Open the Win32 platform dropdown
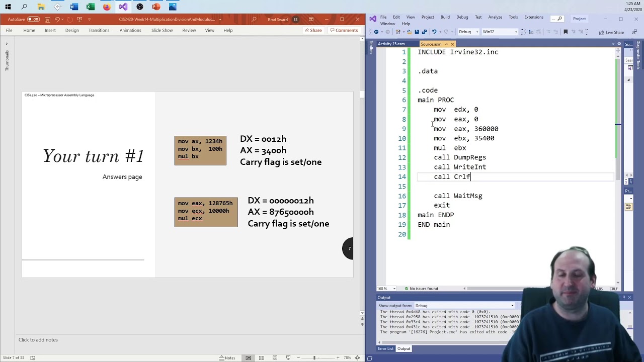This screenshot has width=644, height=362. (x=500, y=32)
